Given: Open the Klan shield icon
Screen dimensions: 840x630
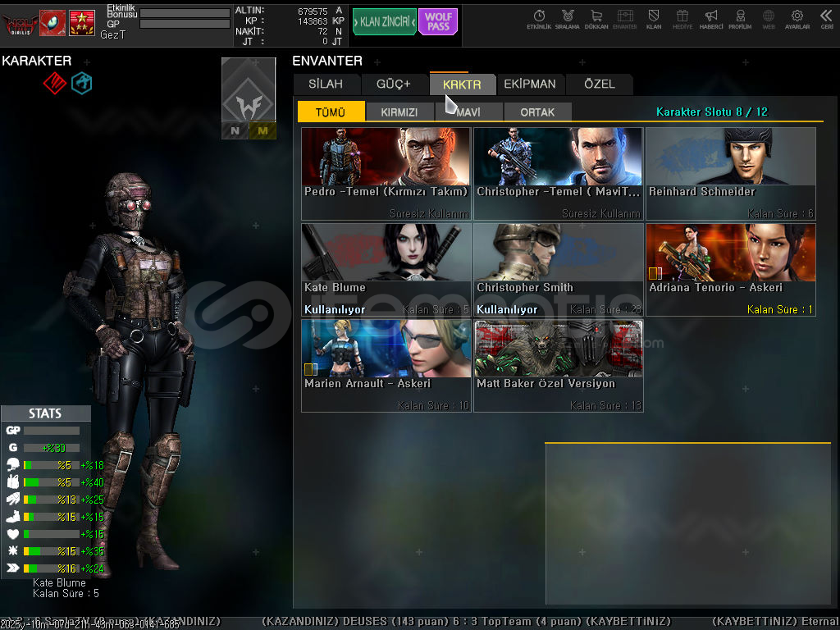Looking at the screenshot, I should (654, 17).
